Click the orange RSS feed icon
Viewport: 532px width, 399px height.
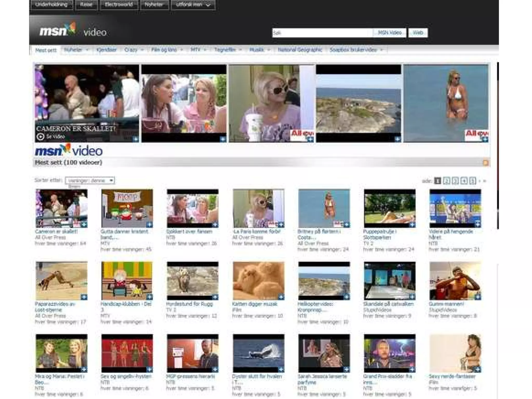coord(486,163)
